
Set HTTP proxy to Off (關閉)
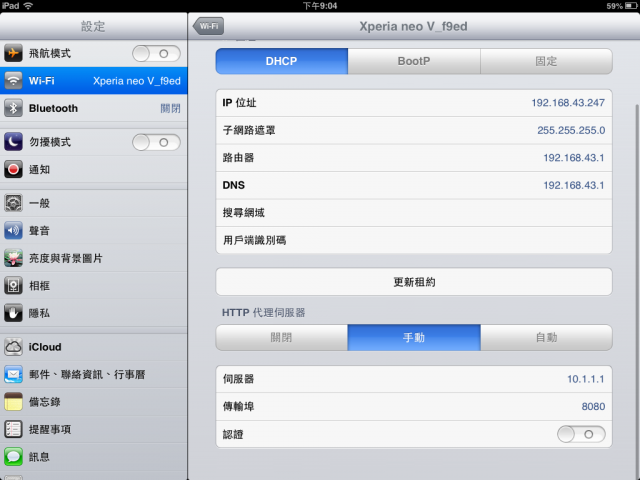pos(282,338)
